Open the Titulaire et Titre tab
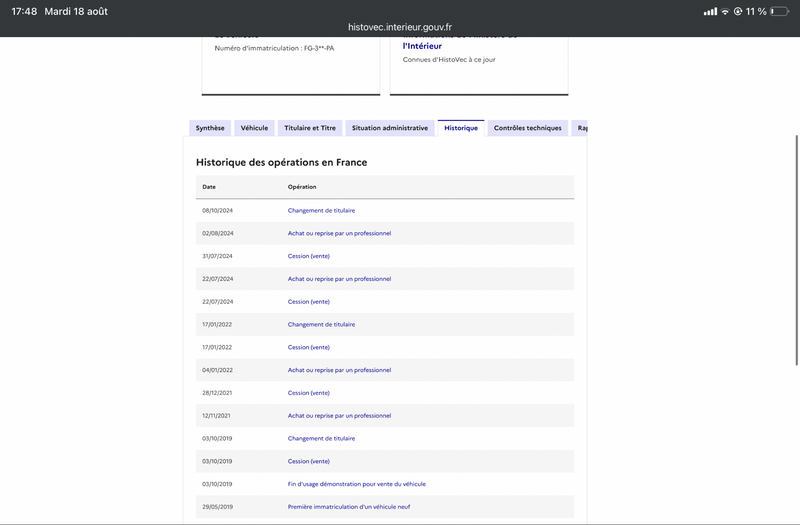The image size is (800, 525). point(310,128)
